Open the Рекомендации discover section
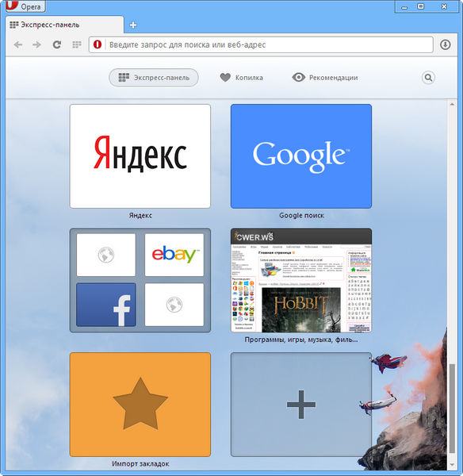The width and height of the screenshot is (463, 476). 325,78
